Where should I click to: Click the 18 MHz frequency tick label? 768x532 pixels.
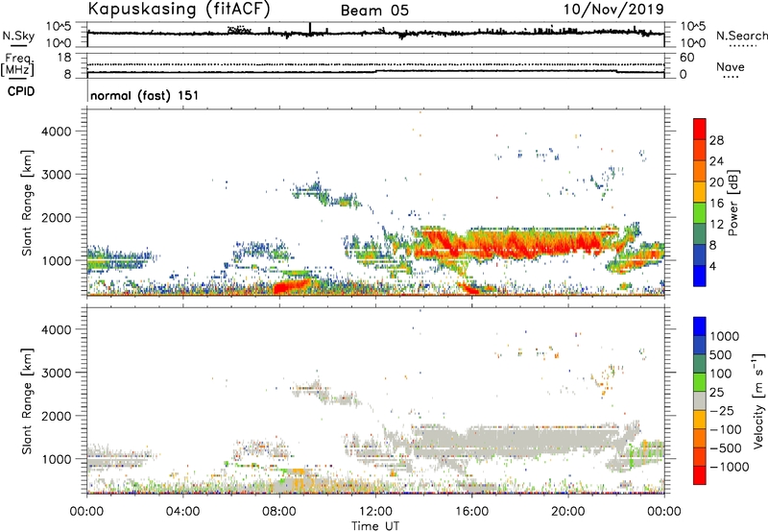(x=64, y=57)
